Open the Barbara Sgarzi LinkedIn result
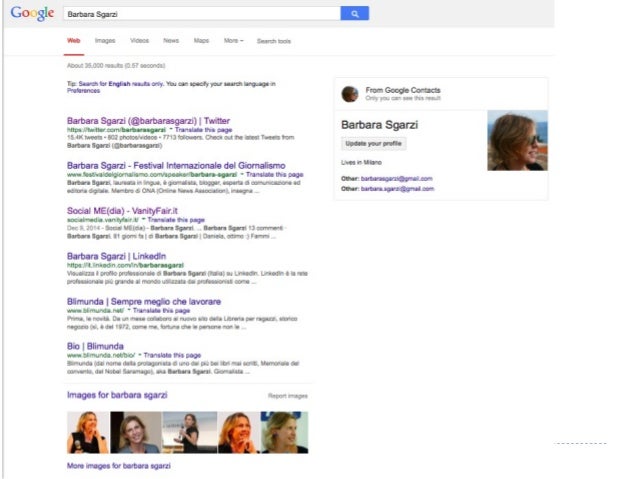638x479 pixels. pyautogui.click(x=116, y=256)
